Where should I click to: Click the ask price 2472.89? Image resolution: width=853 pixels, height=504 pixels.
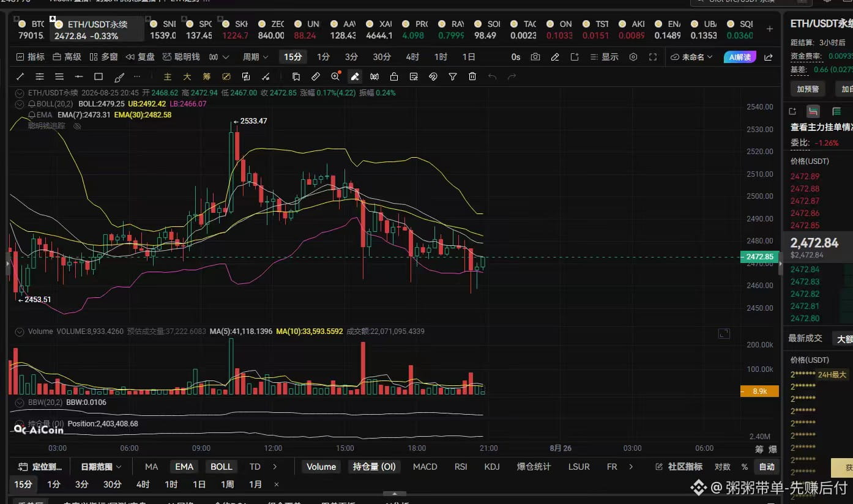point(805,177)
